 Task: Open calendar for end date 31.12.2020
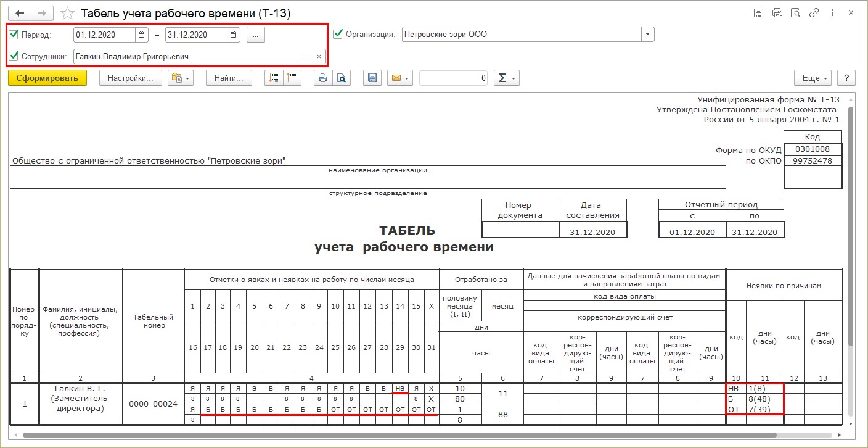[234, 35]
